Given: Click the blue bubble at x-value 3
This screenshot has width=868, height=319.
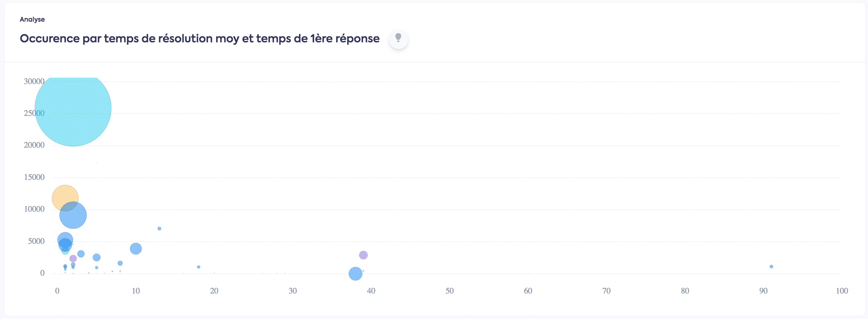Looking at the screenshot, I should click(x=81, y=254).
